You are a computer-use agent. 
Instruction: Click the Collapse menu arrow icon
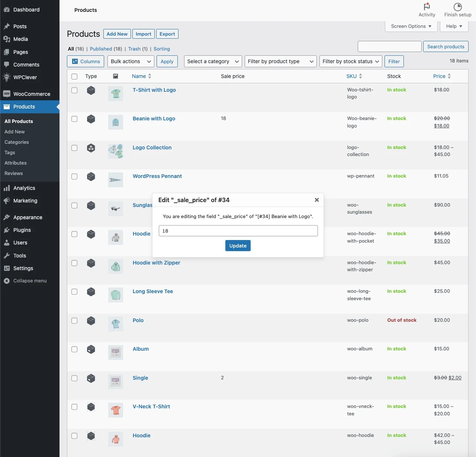tap(7, 281)
